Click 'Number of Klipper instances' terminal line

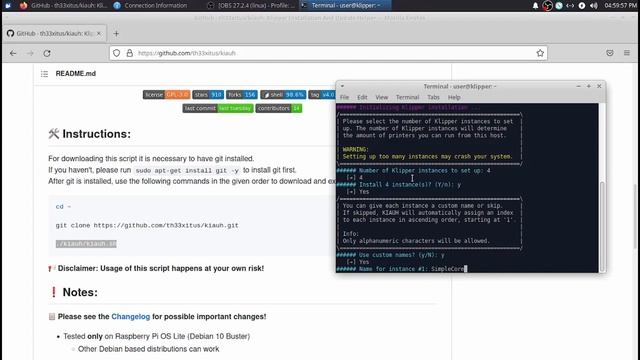pyautogui.click(x=413, y=171)
